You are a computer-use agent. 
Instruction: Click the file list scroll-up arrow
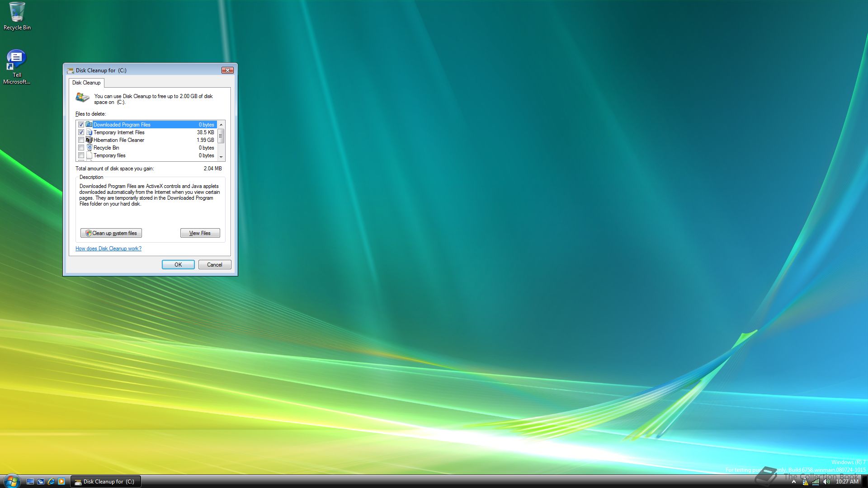[x=221, y=125]
